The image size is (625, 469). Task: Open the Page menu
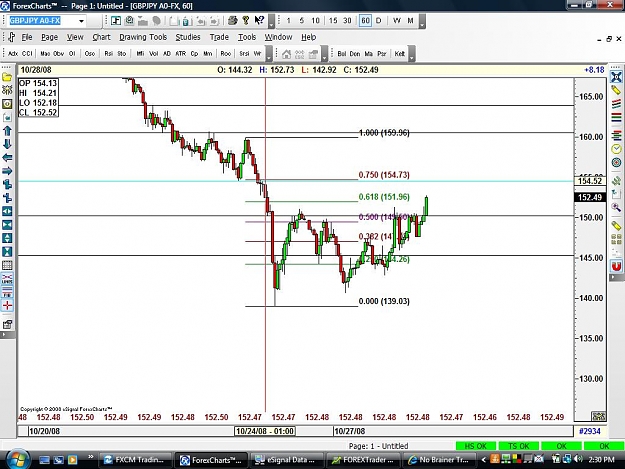[x=49, y=37]
